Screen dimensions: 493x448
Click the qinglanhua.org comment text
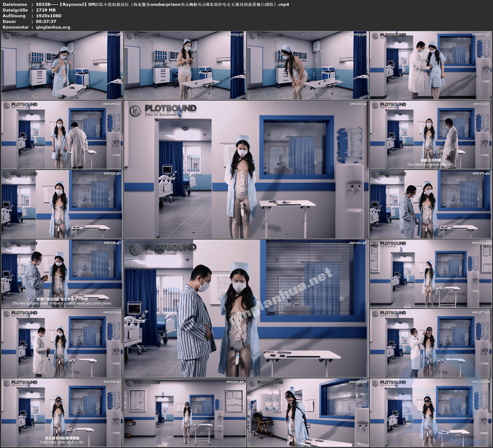(x=53, y=27)
